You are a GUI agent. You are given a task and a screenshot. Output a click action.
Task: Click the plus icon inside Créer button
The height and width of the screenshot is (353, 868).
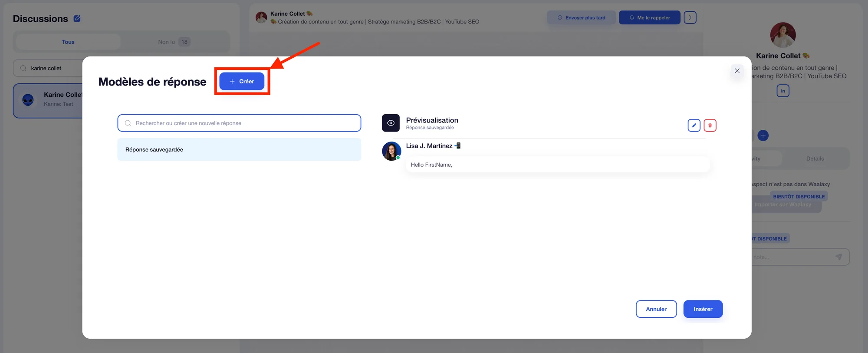[x=232, y=81]
